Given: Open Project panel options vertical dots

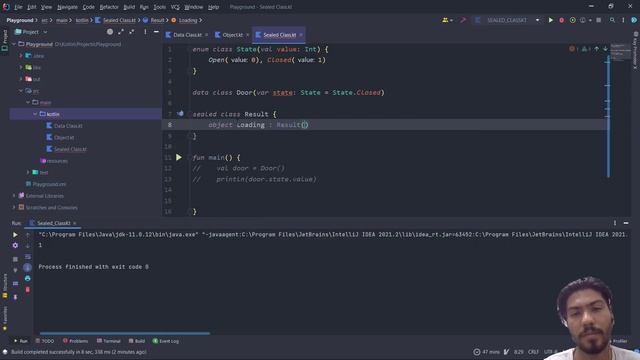Looking at the screenshot, I should point(145,32).
